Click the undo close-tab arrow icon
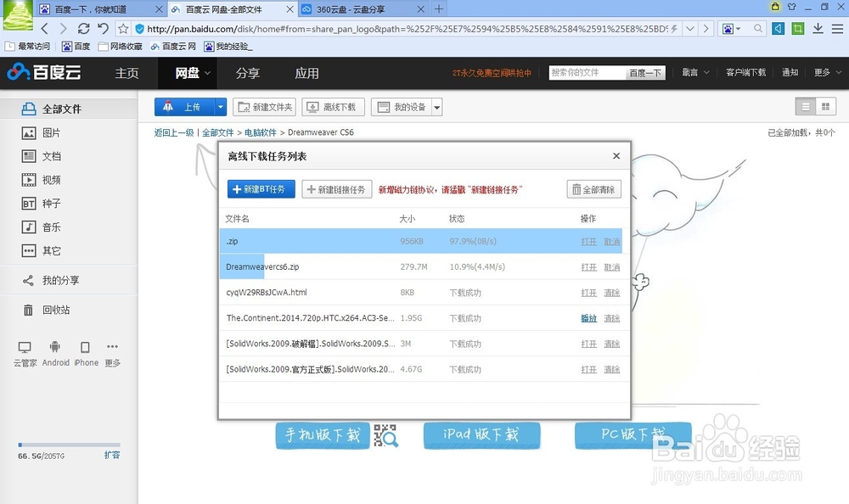Image resolution: width=849 pixels, height=504 pixels. 104,29
